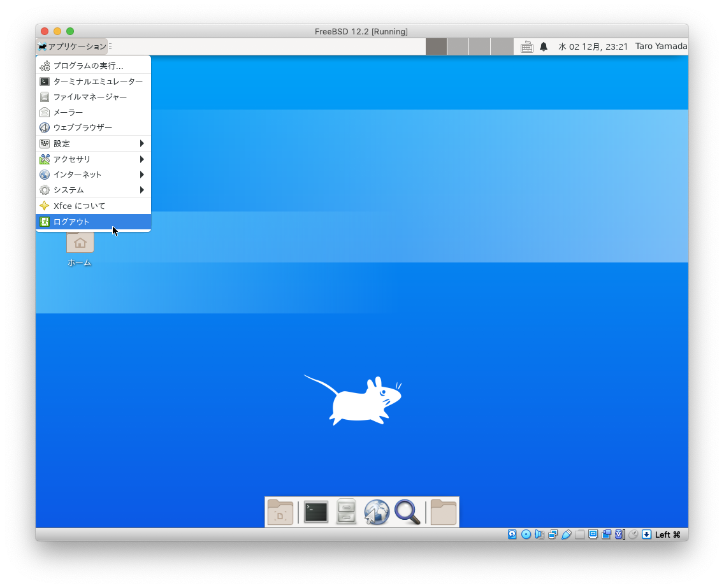
Task: Click the notification bell in the panel
Action: point(544,47)
